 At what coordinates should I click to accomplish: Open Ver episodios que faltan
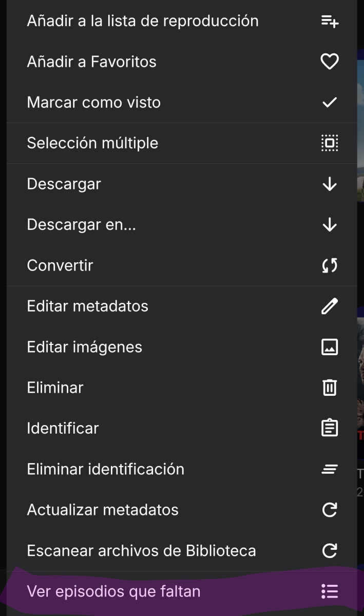tap(113, 591)
